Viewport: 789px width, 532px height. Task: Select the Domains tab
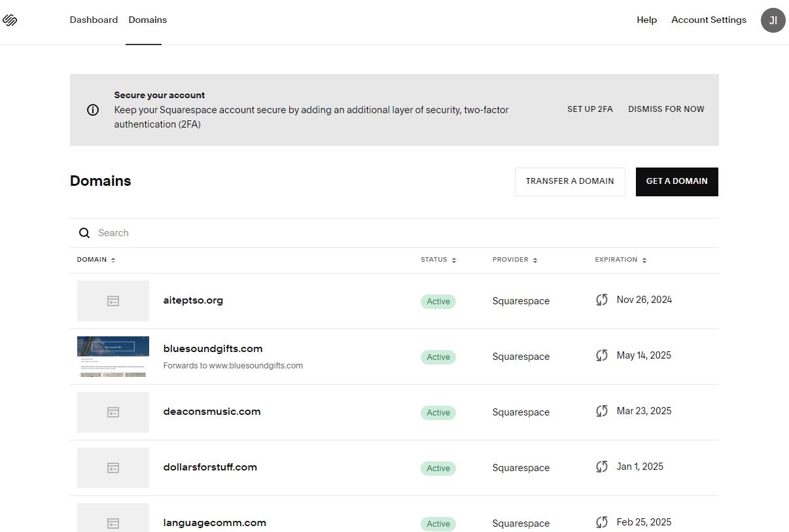pos(148,20)
